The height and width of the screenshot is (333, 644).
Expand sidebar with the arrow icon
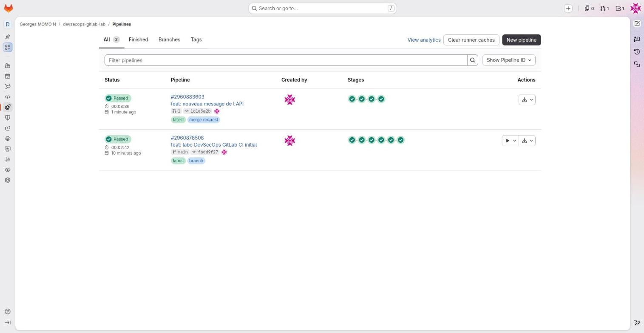pos(8,323)
